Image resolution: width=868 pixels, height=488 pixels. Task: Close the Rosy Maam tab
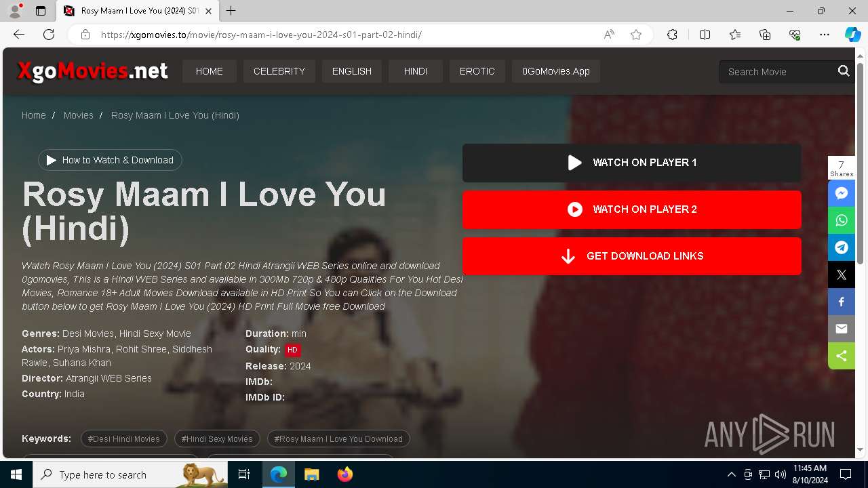pos(209,11)
